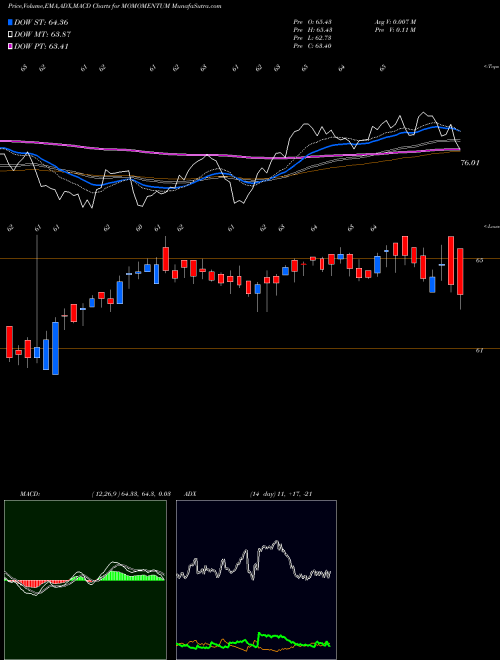This screenshot has height=660, width=500.
Task: Click the ADX values '(14 day) 11, +17, -21'
Action: pyautogui.click(x=281, y=494)
